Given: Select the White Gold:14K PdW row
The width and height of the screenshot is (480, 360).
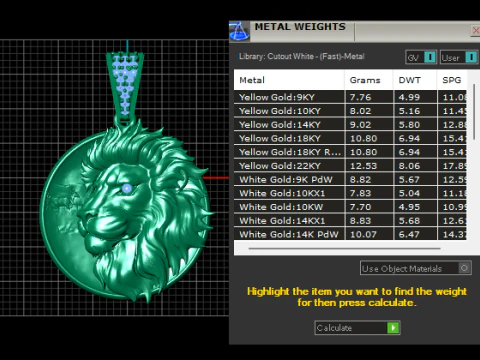Looking at the screenshot, I should pos(350,234).
